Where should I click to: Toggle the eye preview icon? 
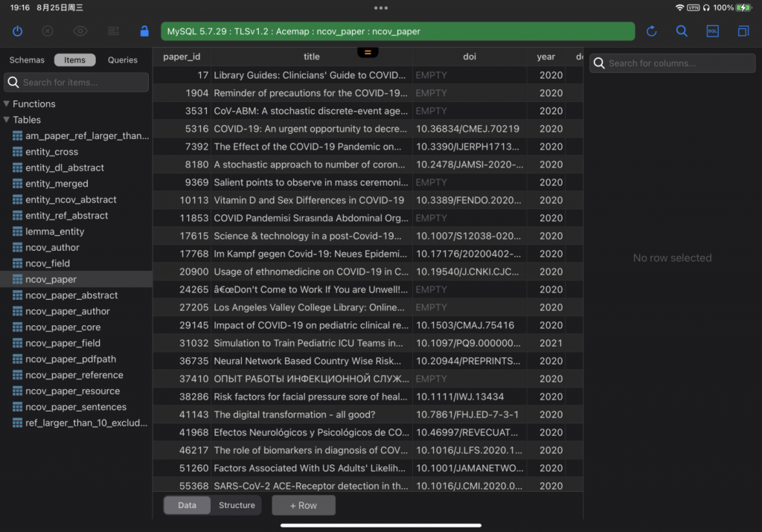coord(80,31)
